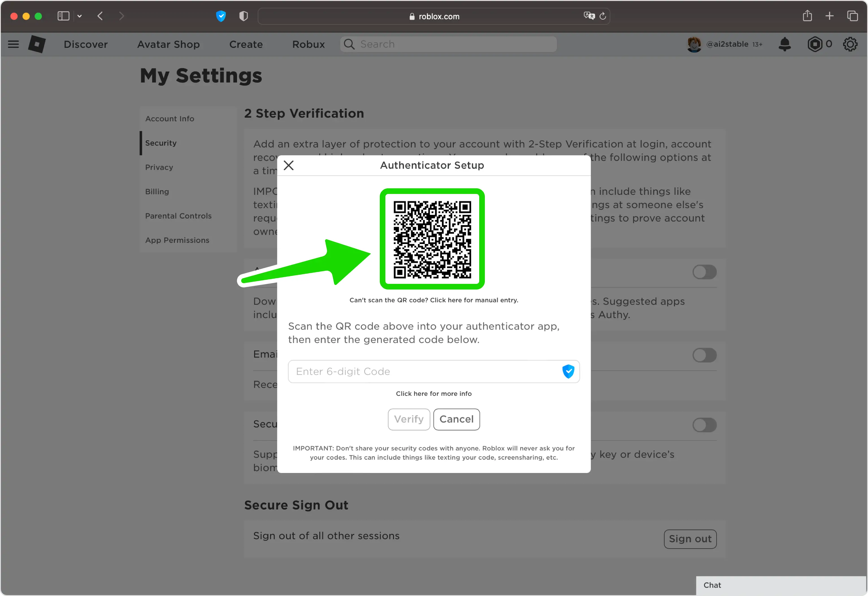Click the Roblox logo icon in navbar
This screenshot has height=596, width=868.
coord(38,44)
